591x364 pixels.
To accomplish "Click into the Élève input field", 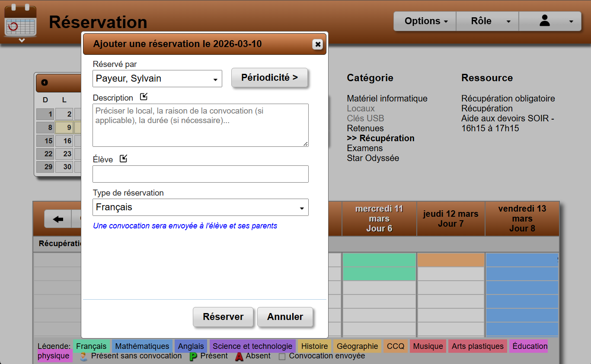I will [x=201, y=174].
